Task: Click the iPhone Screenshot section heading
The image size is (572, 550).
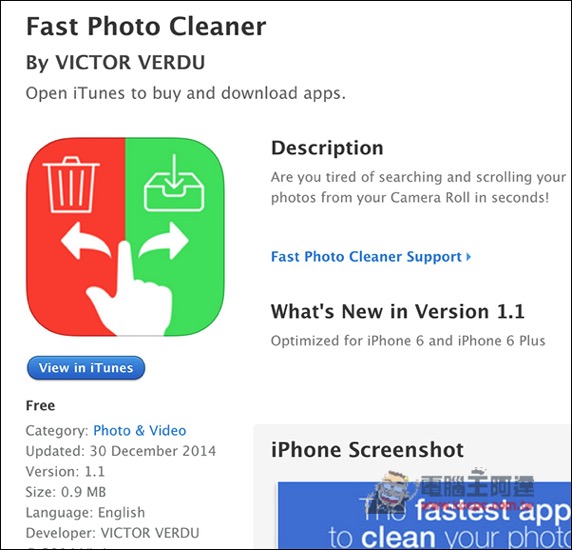Action: tap(367, 450)
